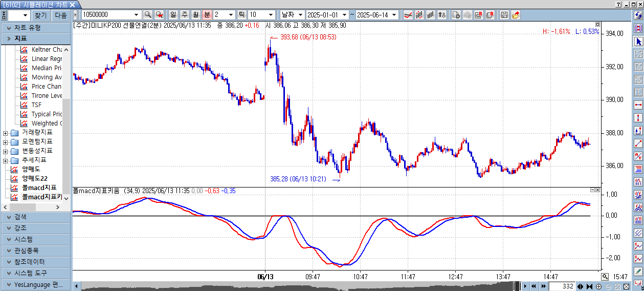Image resolution: width=644 pixels, height=291 pixels.
Task: Click the up-down arrows toolbar icon
Action: pyautogui.click(x=442, y=15)
